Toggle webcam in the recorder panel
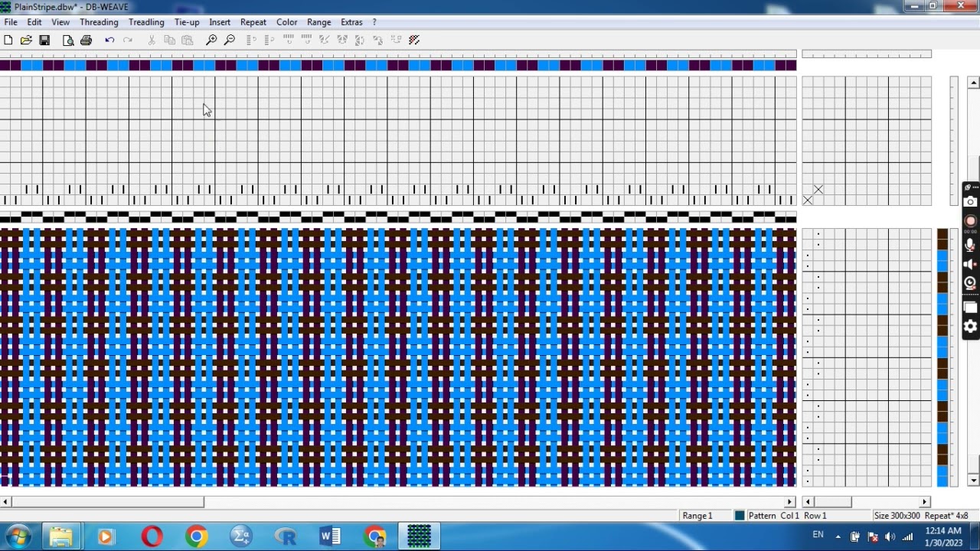The width and height of the screenshot is (980, 551). (x=970, y=283)
